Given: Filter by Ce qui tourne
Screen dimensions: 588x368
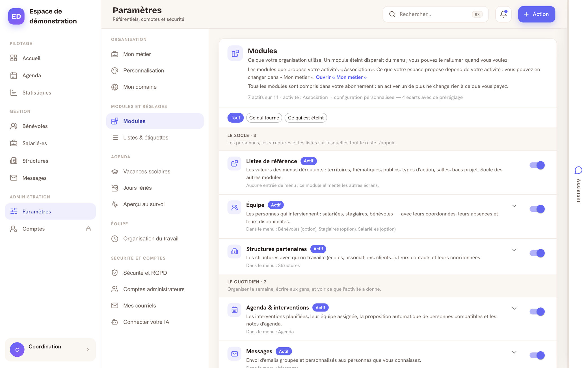Looking at the screenshot, I should (264, 118).
